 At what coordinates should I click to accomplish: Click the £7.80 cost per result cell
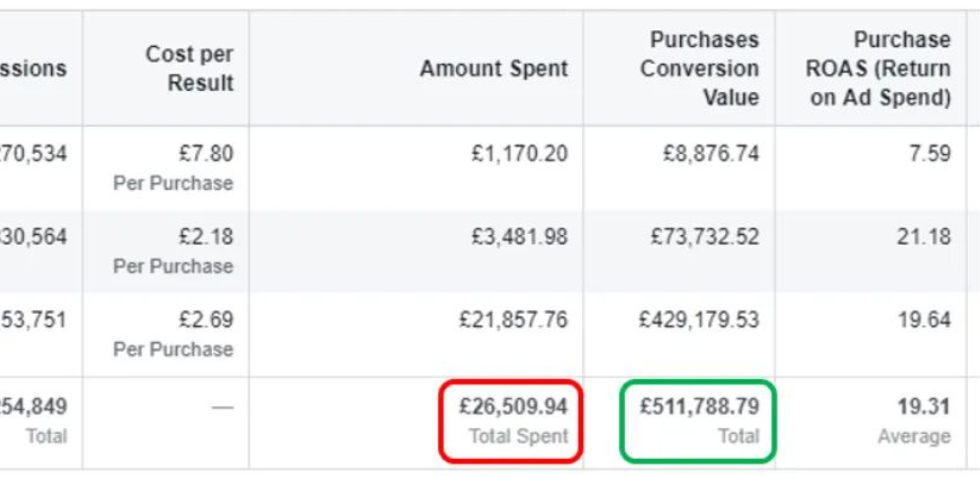pos(206,153)
